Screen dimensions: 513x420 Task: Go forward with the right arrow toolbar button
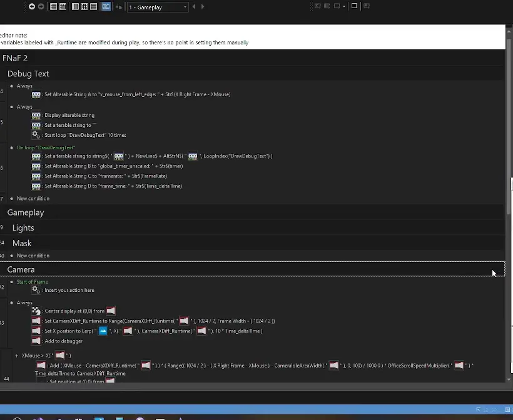(x=41, y=6)
